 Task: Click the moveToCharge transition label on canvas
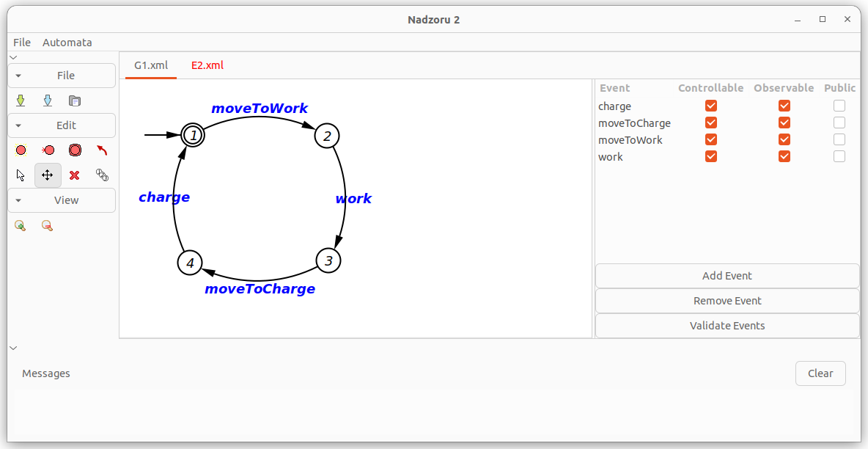click(260, 289)
